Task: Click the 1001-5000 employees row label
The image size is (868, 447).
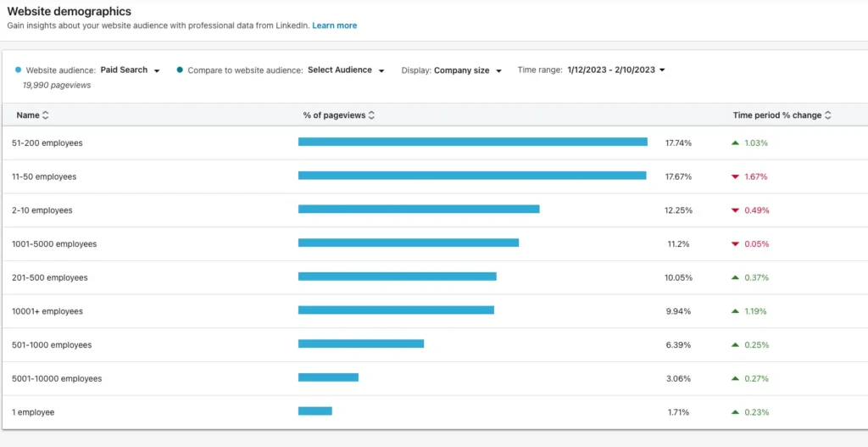Action: pyautogui.click(x=54, y=243)
